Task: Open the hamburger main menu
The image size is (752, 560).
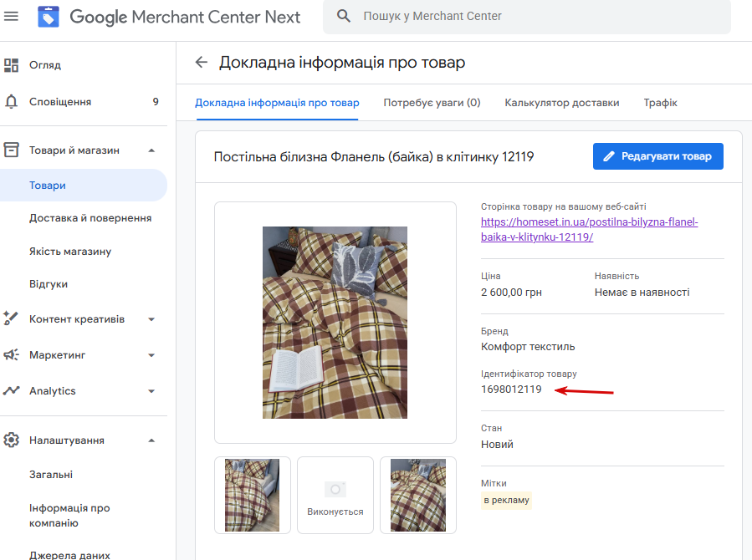Action: pyautogui.click(x=12, y=16)
